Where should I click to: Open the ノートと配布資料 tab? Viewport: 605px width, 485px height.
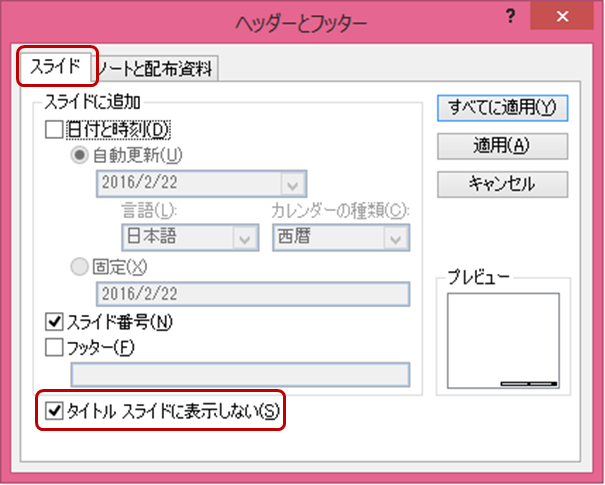point(160,68)
